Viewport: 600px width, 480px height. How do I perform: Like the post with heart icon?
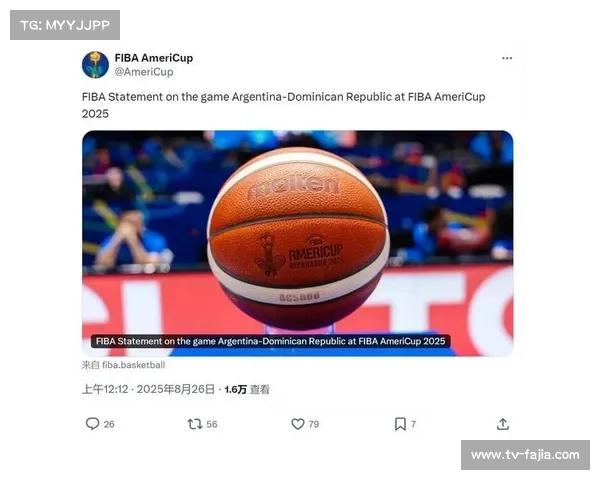[298, 424]
